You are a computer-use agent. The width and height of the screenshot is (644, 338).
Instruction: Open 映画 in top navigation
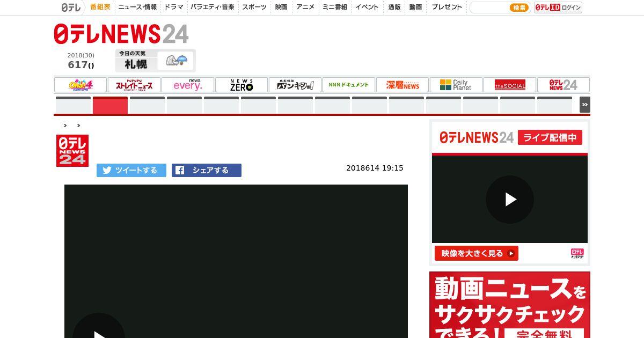click(281, 7)
